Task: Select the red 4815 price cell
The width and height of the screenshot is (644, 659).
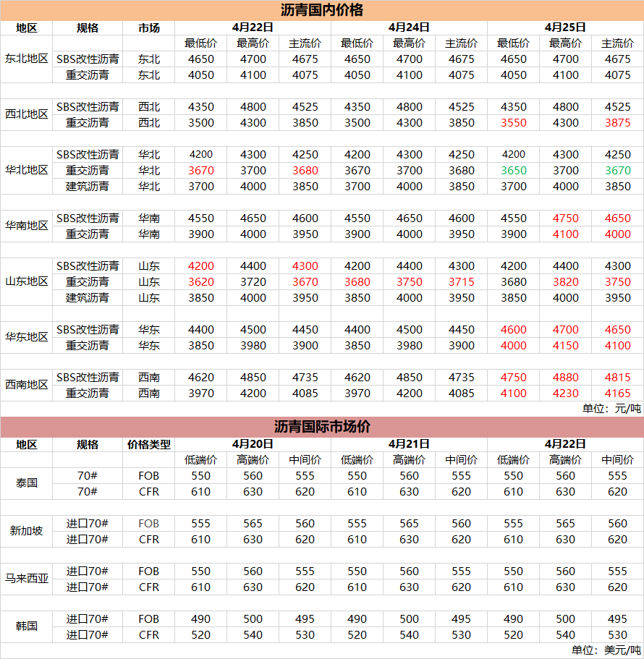Action: coord(617,378)
